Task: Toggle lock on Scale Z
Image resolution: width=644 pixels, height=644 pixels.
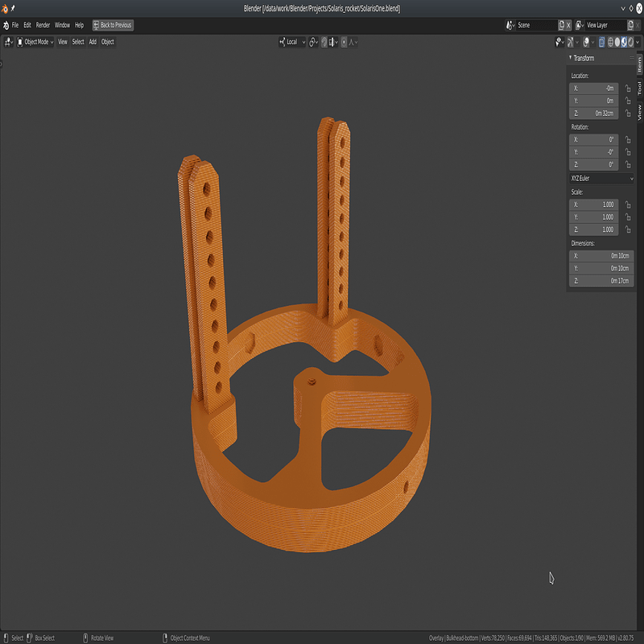Action: pos(628,229)
